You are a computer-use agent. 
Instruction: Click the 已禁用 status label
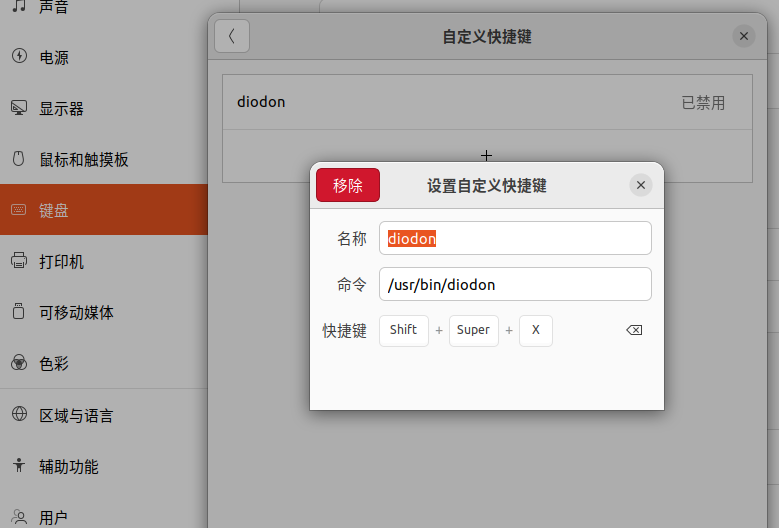[x=703, y=103]
